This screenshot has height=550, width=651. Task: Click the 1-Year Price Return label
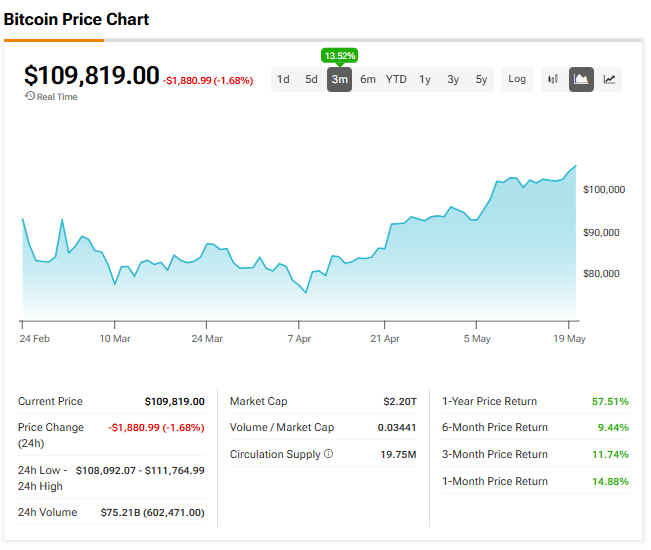pyautogui.click(x=489, y=401)
